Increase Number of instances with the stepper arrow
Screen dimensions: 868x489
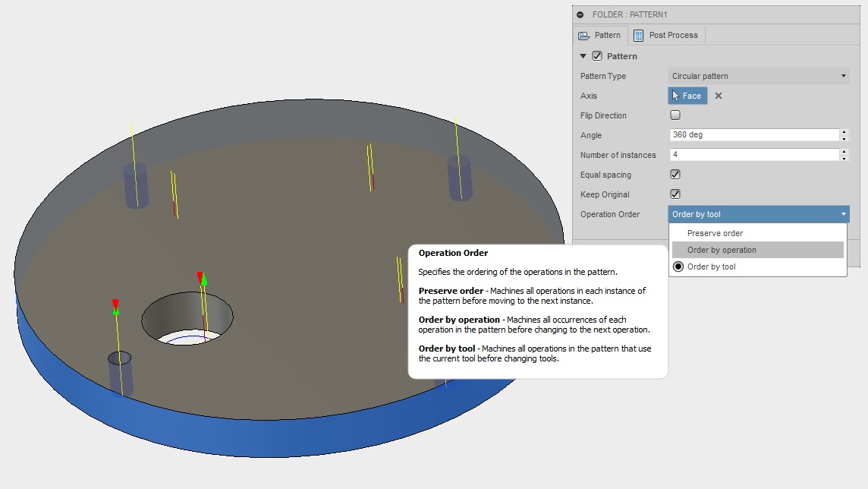tap(843, 151)
